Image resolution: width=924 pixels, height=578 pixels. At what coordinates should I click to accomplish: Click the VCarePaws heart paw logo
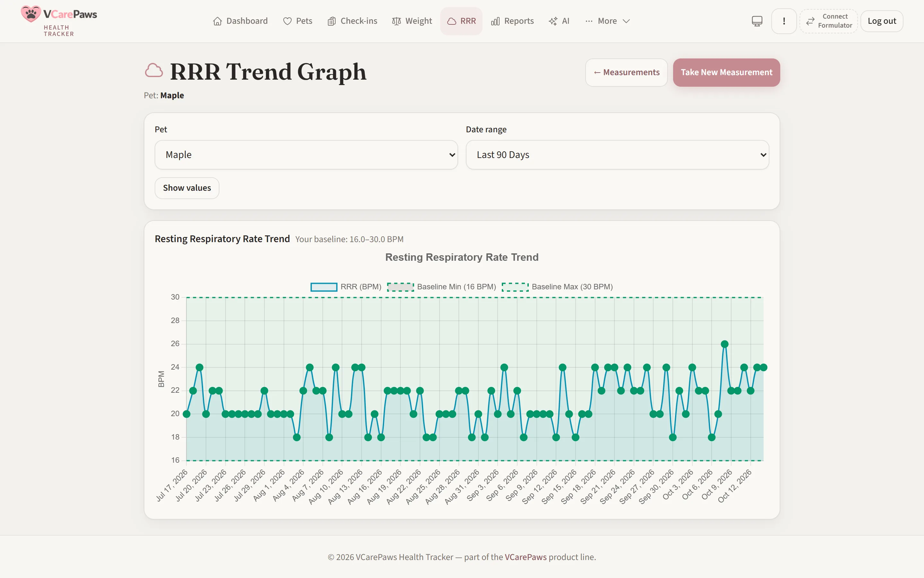point(31,14)
